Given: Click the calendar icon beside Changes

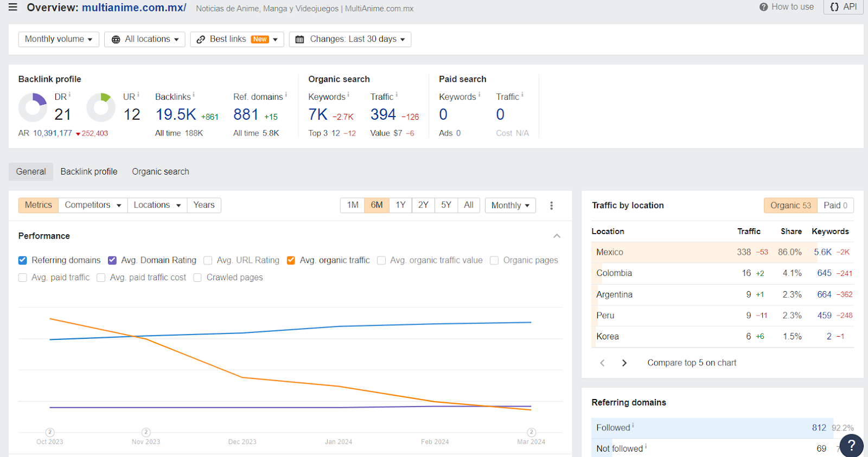Looking at the screenshot, I should pyautogui.click(x=299, y=40).
